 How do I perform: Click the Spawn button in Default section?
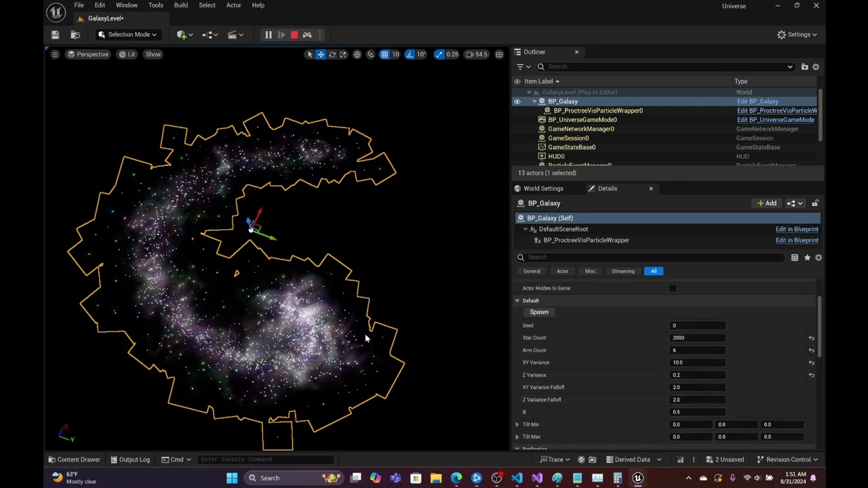point(539,312)
